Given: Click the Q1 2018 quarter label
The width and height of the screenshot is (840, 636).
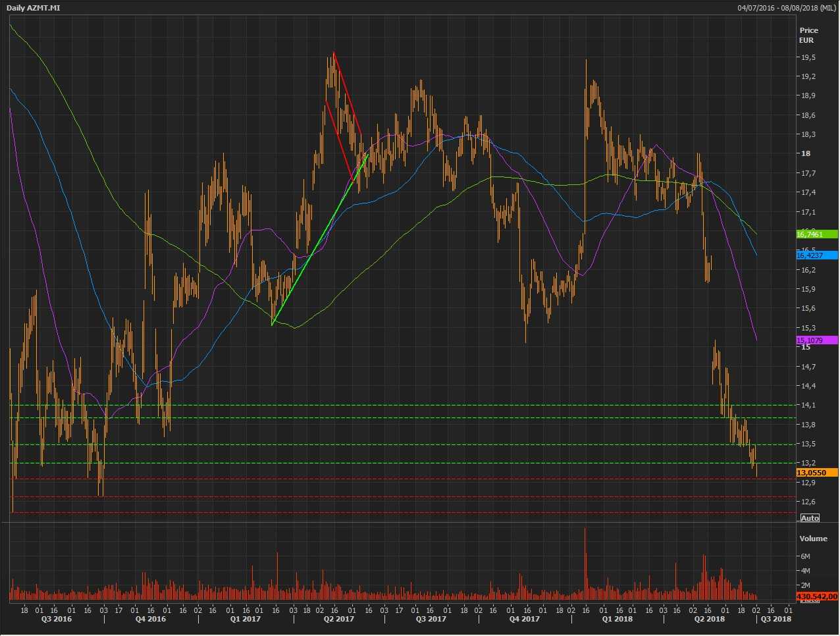Looking at the screenshot, I should 617,619.
